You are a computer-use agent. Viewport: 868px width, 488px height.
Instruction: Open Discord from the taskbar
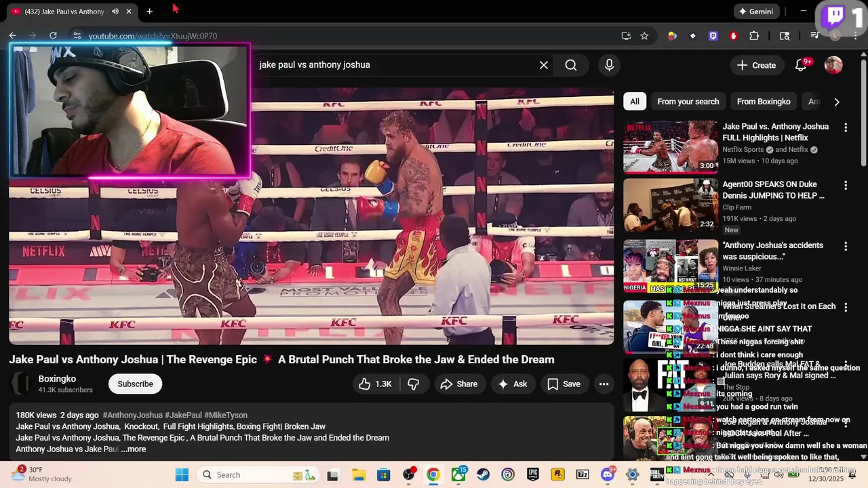click(x=608, y=474)
